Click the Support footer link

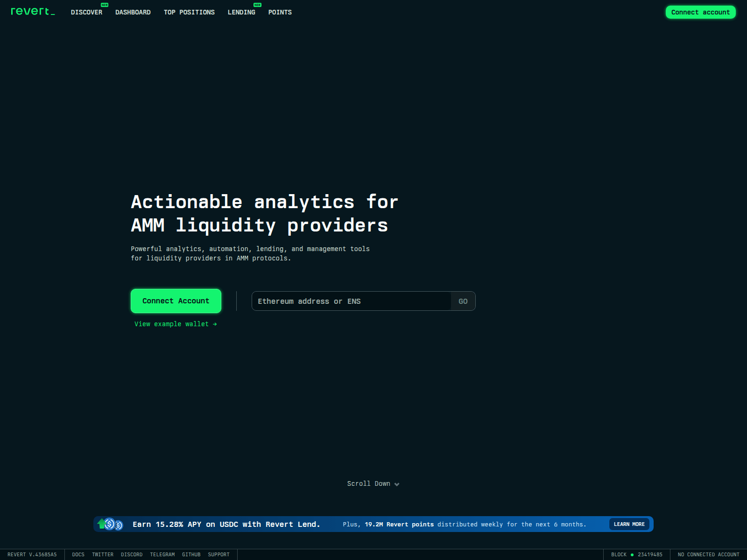(218, 555)
